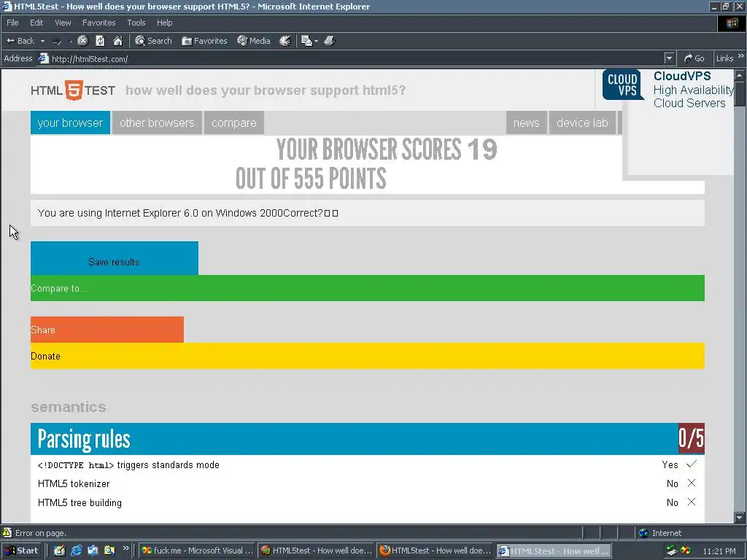This screenshot has width=747, height=560.
Task: Go to the Home page icon
Action: (117, 41)
